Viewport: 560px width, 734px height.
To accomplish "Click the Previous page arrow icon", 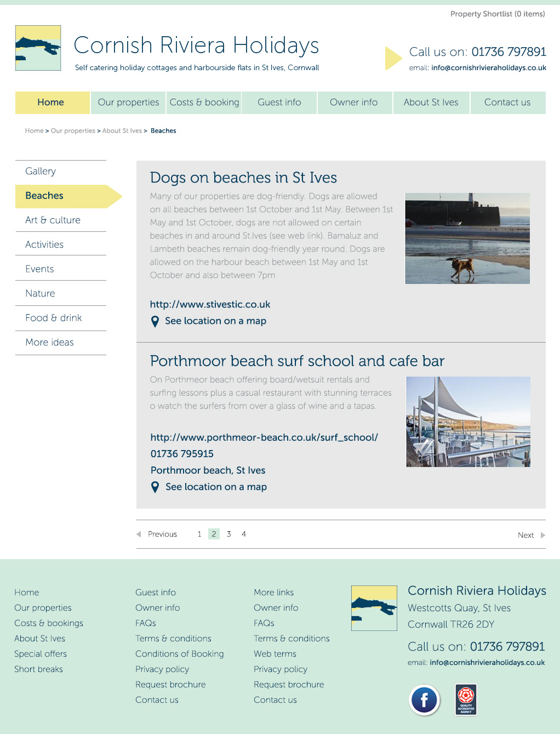I will pyautogui.click(x=139, y=534).
